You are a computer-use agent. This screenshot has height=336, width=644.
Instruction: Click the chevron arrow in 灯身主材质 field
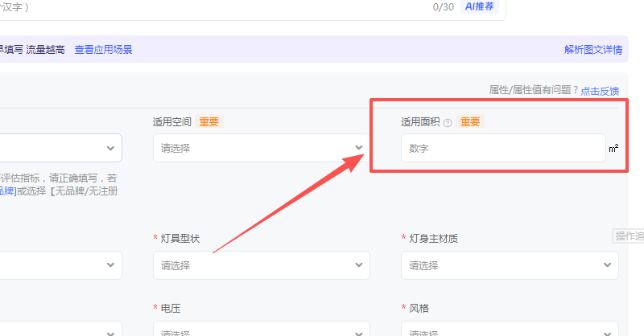[x=608, y=264]
